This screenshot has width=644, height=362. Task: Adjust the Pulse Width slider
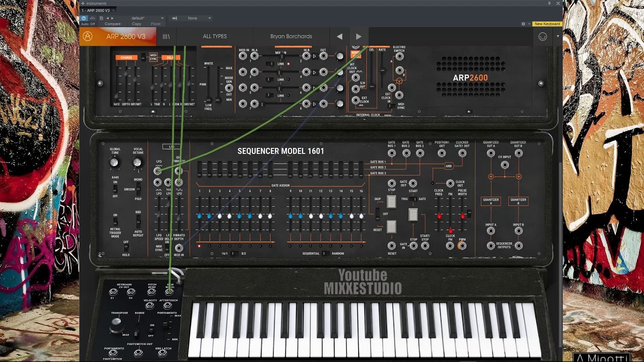point(462,216)
